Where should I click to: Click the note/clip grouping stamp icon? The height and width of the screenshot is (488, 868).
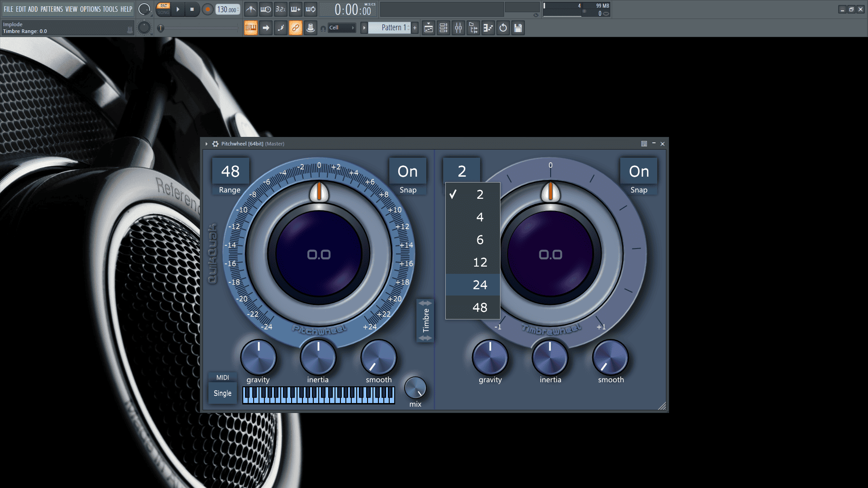tap(311, 28)
